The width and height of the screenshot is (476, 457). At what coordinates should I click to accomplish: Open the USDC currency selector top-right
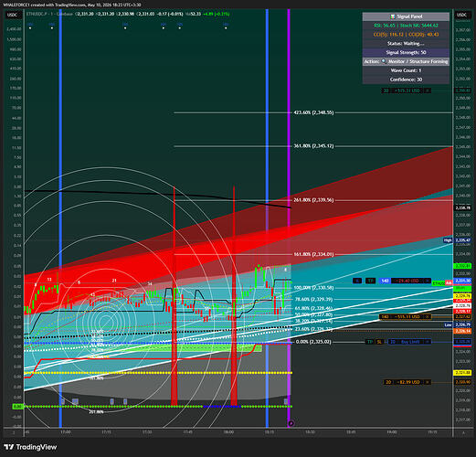(461, 15)
